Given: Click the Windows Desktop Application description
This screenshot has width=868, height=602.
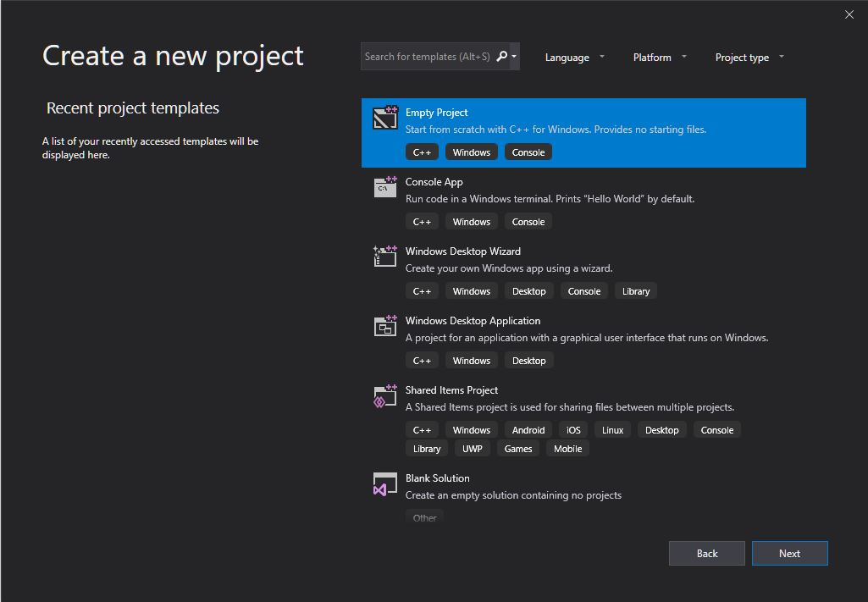Looking at the screenshot, I should coord(587,338).
